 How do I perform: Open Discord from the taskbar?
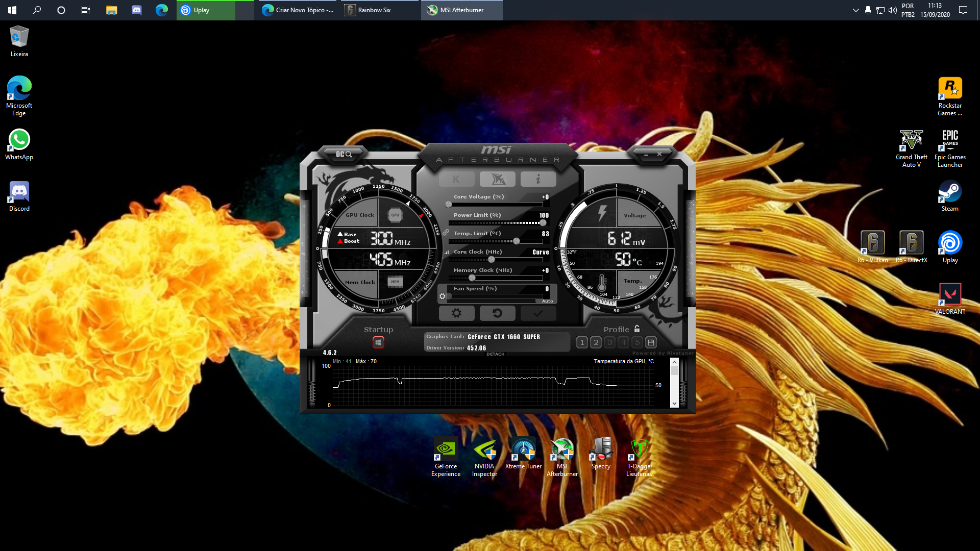136,10
